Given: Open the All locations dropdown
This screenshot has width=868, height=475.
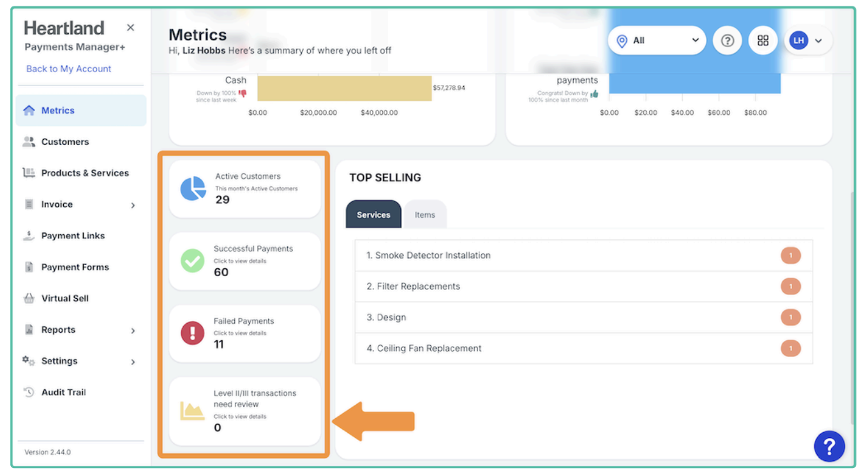Looking at the screenshot, I should pyautogui.click(x=657, y=41).
